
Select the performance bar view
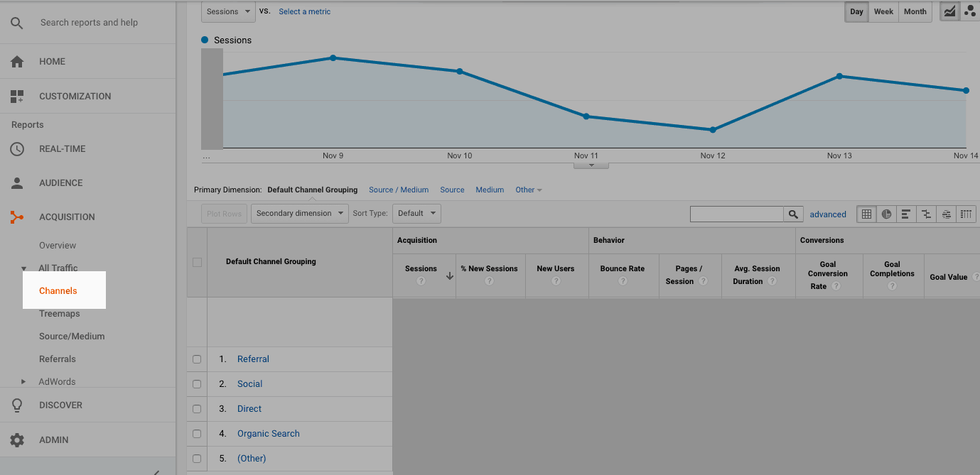click(x=906, y=214)
